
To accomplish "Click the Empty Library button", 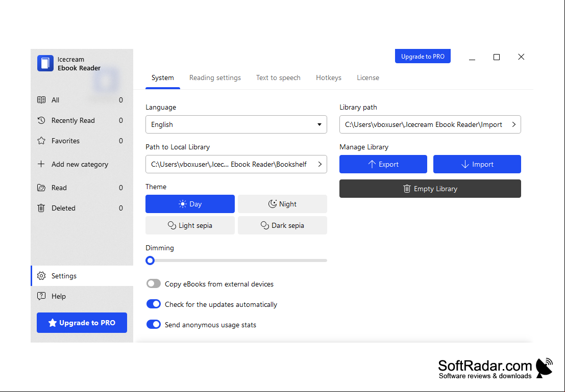I will click(430, 189).
